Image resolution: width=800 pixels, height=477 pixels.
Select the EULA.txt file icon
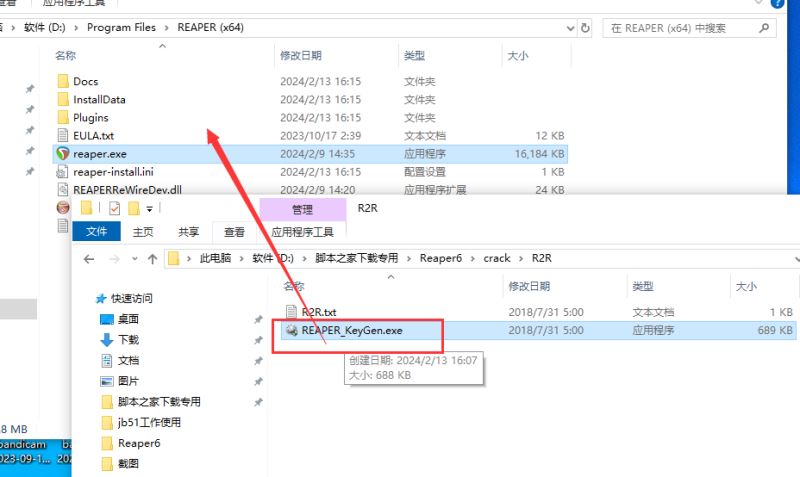click(63, 136)
